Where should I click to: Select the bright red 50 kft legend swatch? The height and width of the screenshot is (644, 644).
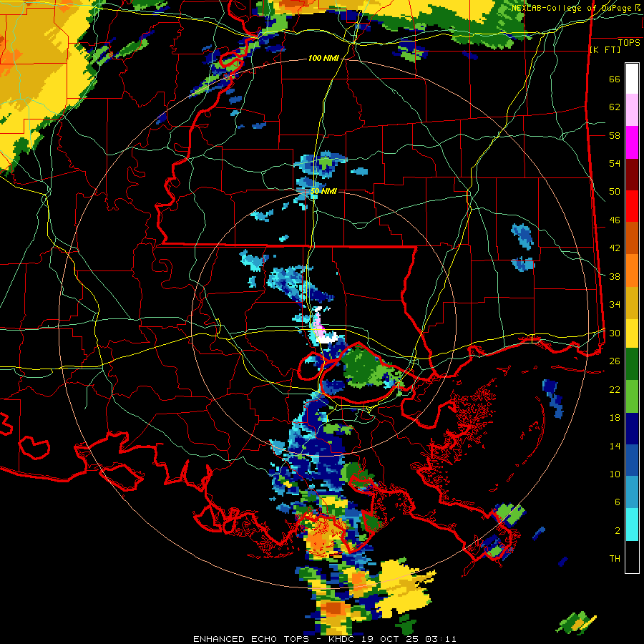point(632,206)
